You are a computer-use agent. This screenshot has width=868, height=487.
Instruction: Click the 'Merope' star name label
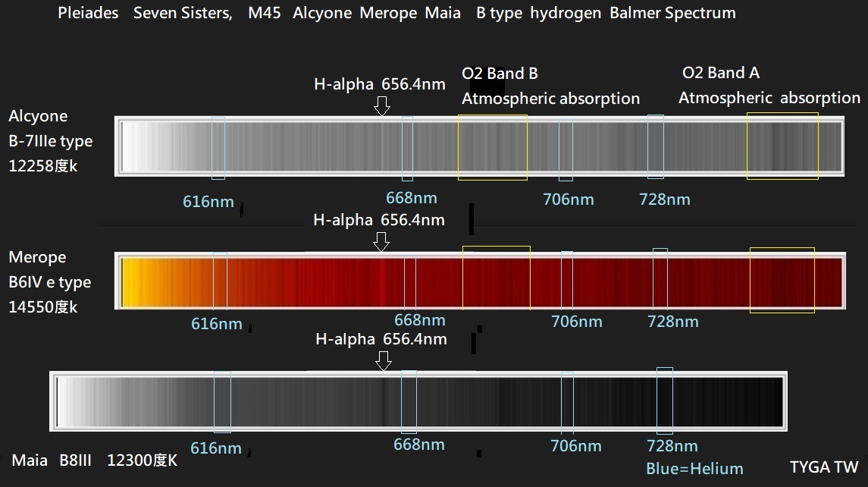tap(37, 257)
